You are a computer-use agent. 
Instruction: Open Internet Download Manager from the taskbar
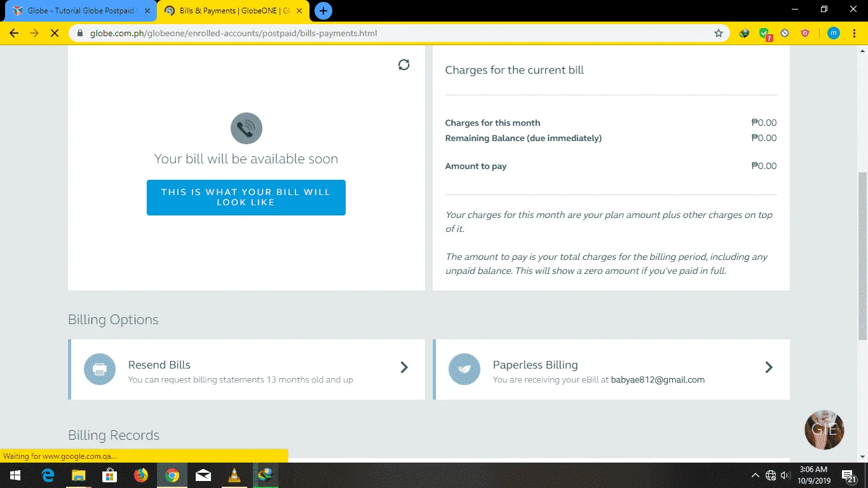coord(266,475)
